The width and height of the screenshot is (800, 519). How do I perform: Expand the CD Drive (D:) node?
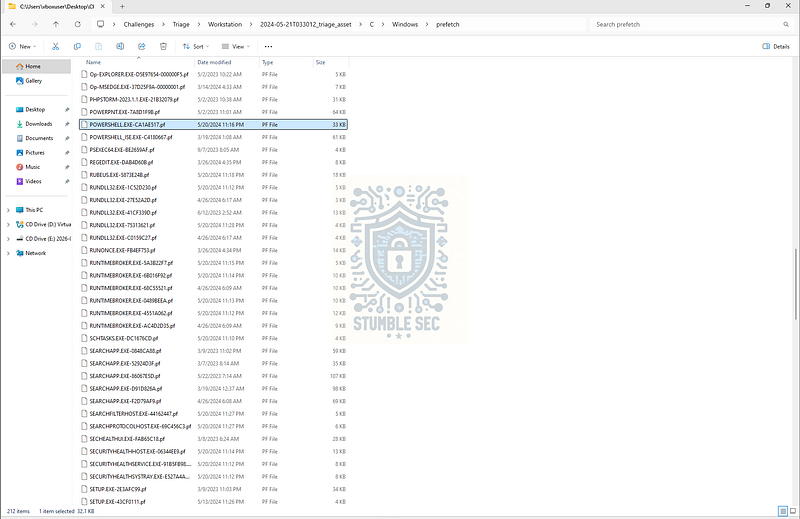click(x=8, y=225)
